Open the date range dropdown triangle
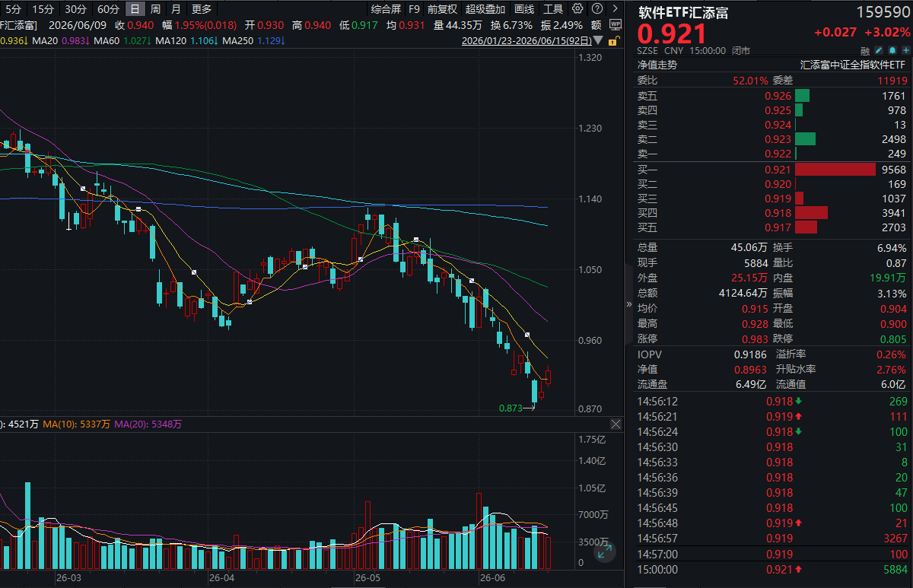Screen dimensions: 913x588 pos(598,40)
